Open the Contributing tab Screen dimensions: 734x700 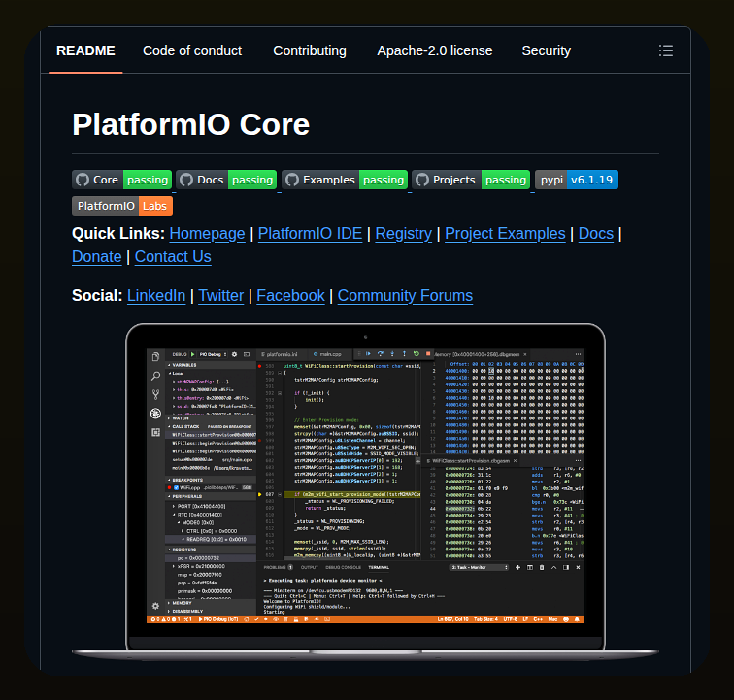click(310, 50)
